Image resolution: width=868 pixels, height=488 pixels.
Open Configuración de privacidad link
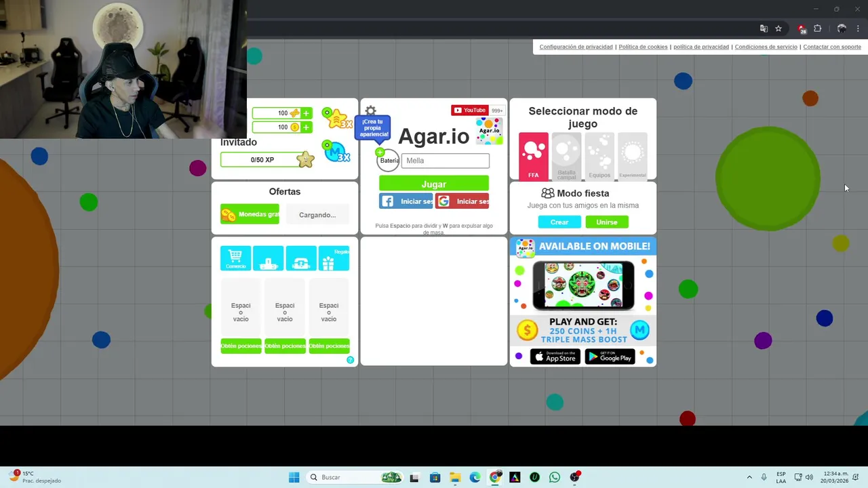coord(576,47)
